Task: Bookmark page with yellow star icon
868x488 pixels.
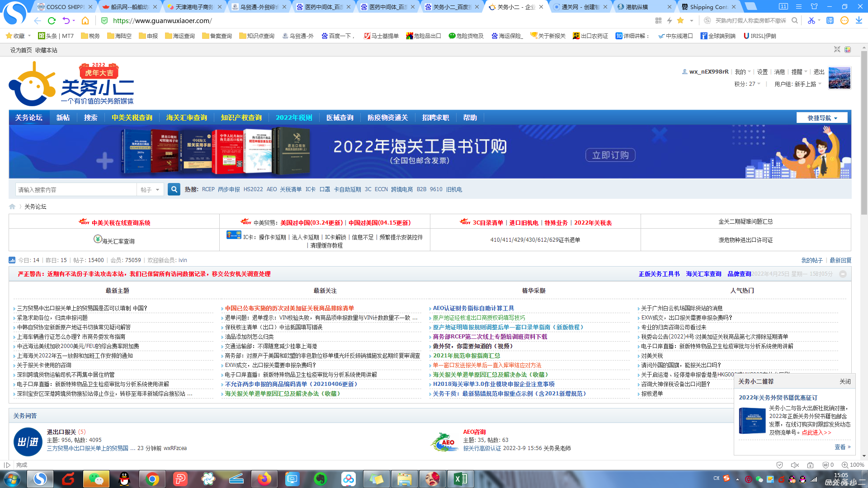Action: coord(680,20)
